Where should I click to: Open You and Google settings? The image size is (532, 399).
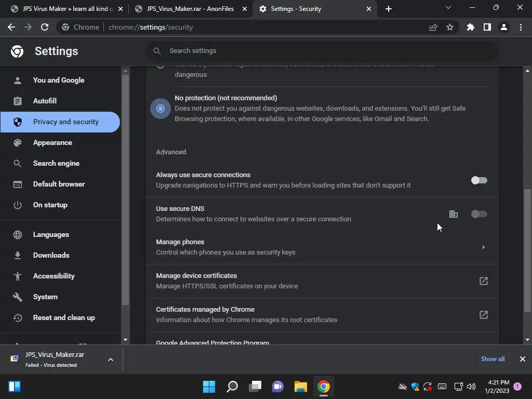click(60, 81)
